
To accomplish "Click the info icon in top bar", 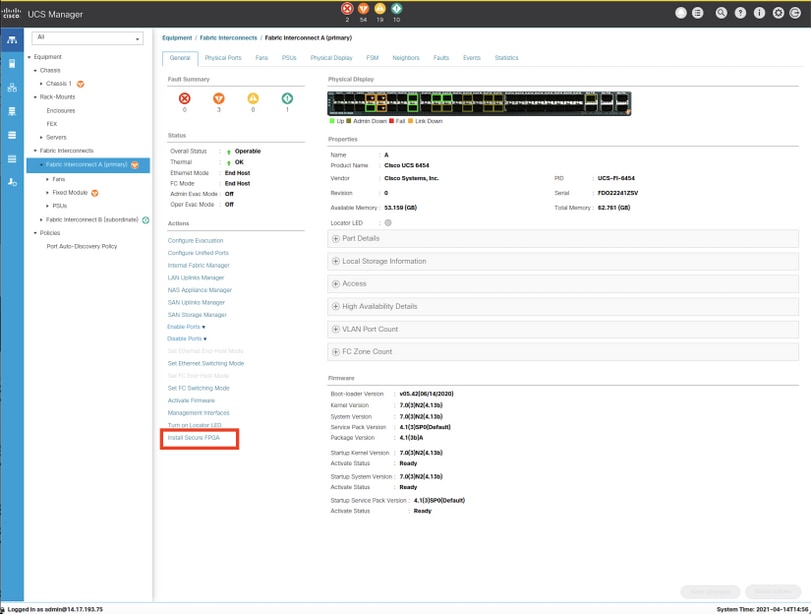I will click(759, 13).
